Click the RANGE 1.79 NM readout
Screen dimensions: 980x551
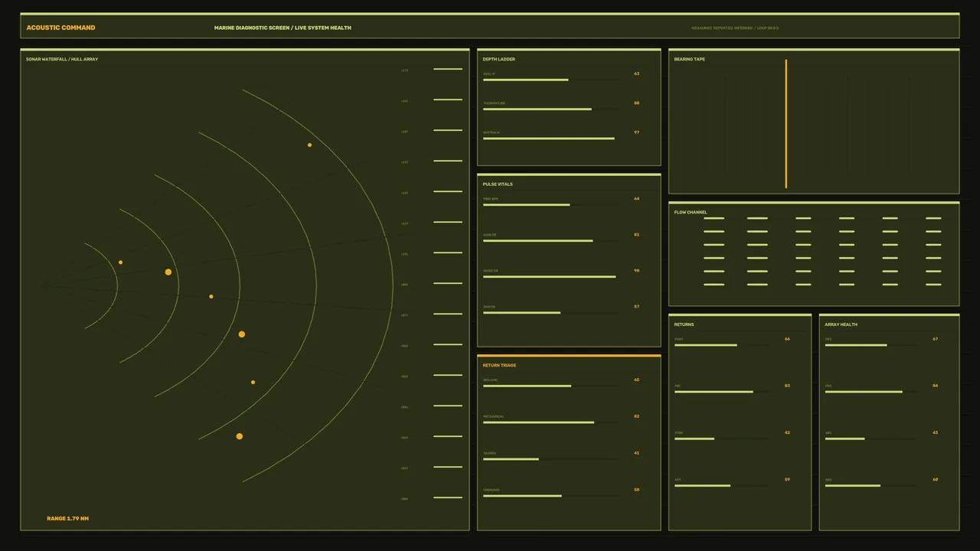pos(67,519)
